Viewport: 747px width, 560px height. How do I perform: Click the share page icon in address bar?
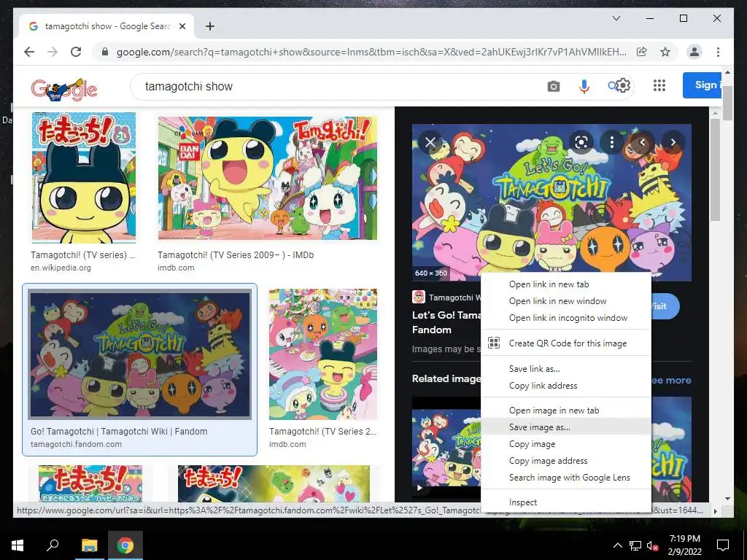click(x=642, y=52)
